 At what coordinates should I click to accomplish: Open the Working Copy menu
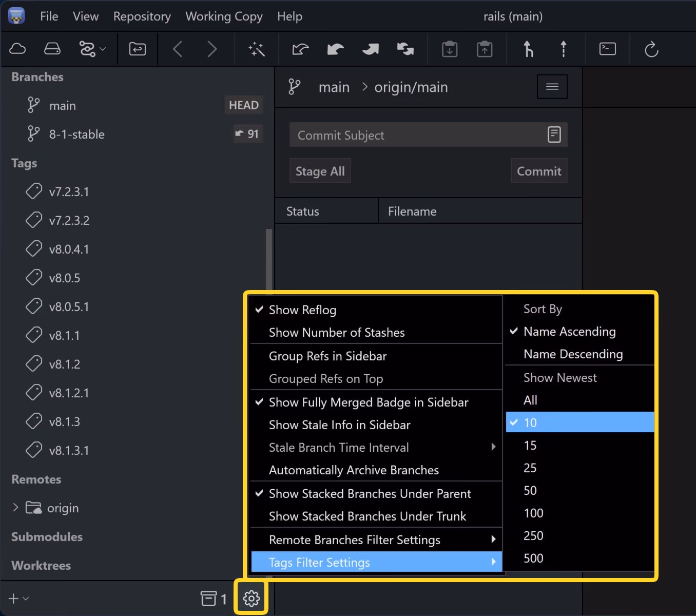point(224,16)
